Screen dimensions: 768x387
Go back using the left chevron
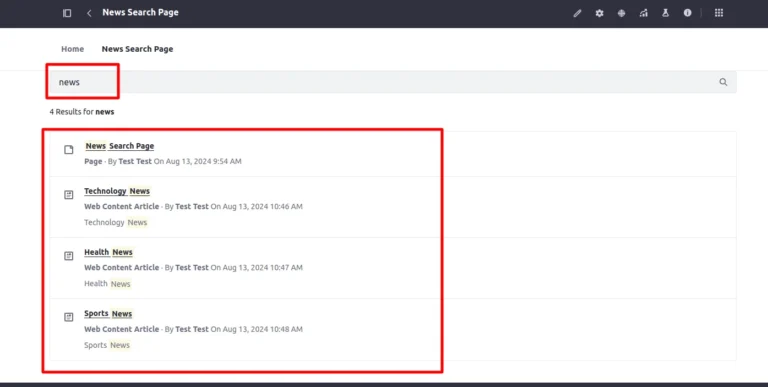coord(89,13)
